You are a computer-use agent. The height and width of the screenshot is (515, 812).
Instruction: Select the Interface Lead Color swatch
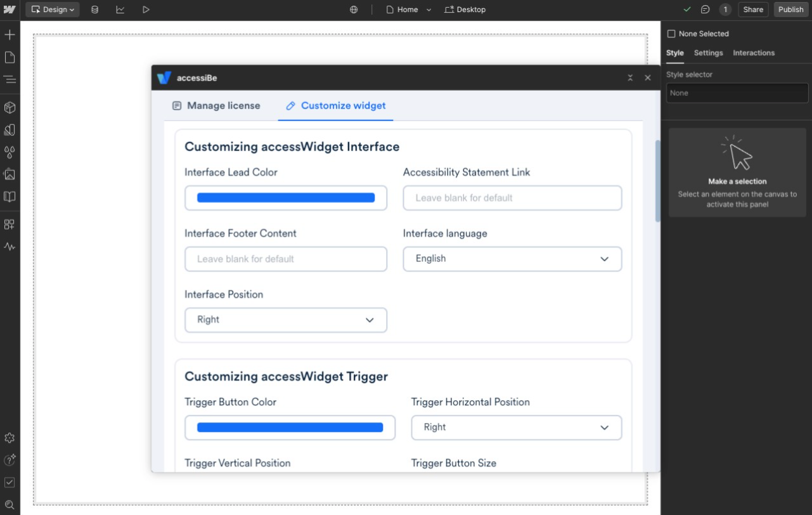point(285,198)
